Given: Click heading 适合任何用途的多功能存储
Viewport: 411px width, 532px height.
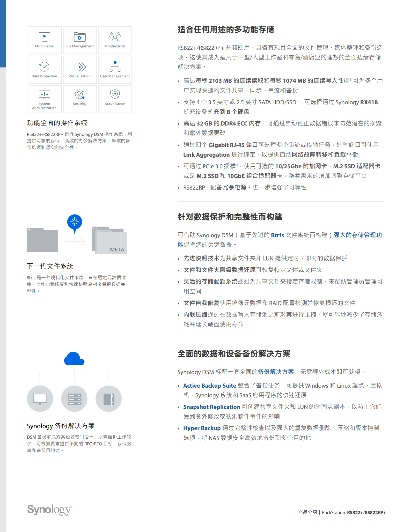Looking at the screenshot, I should pyautogui.click(x=226, y=30).
